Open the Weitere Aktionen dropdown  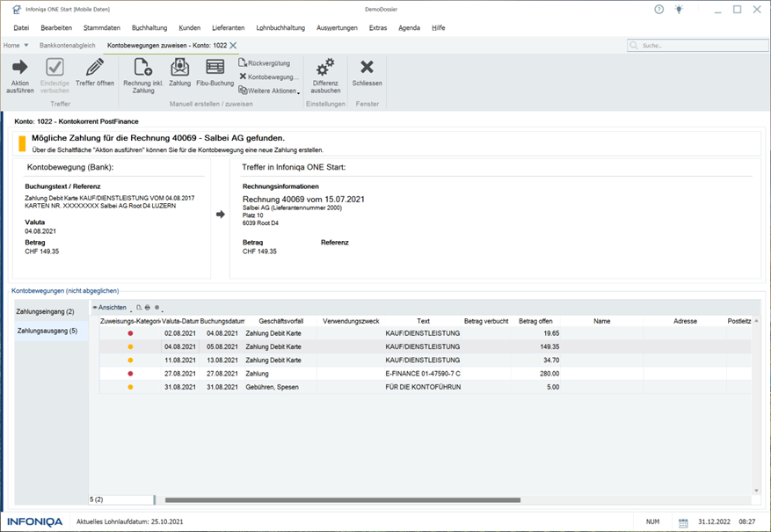click(x=269, y=91)
